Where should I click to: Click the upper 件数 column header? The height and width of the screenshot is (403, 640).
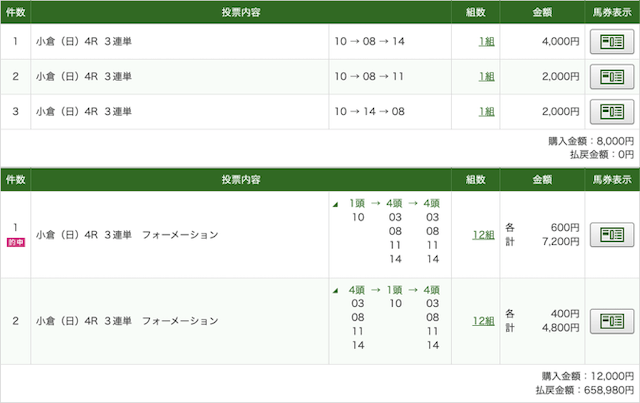point(16,12)
